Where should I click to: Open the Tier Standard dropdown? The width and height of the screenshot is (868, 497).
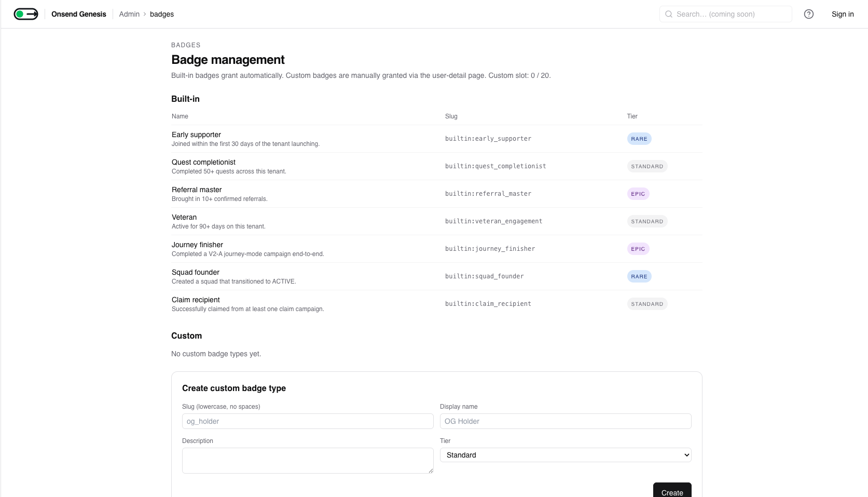tap(566, 455)
